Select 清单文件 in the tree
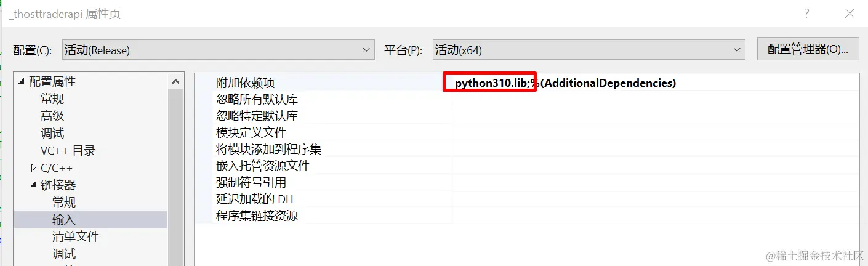This screenshot has height=266, width=868. click(x=76, y=236)
